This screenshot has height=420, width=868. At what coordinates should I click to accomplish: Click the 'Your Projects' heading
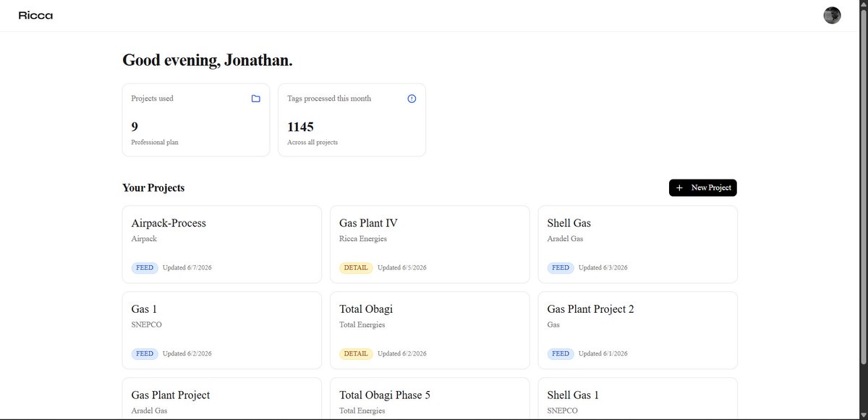point(153,188)
